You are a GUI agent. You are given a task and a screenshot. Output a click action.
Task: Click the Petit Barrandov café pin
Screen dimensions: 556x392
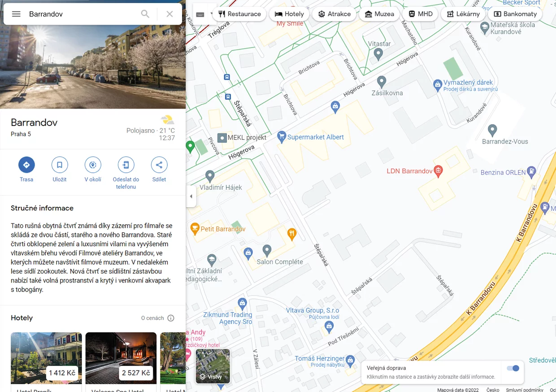[x=195, y=228]
